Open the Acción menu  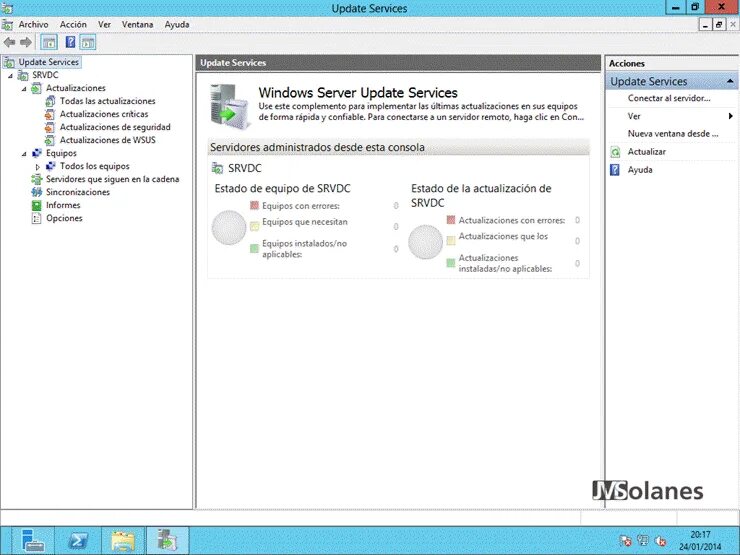click(73, 25)
